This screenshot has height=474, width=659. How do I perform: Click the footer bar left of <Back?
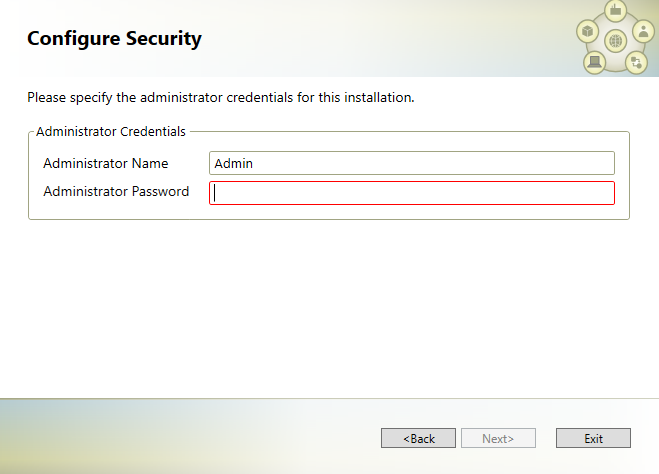pyautogui.click(x=189, y=437)
